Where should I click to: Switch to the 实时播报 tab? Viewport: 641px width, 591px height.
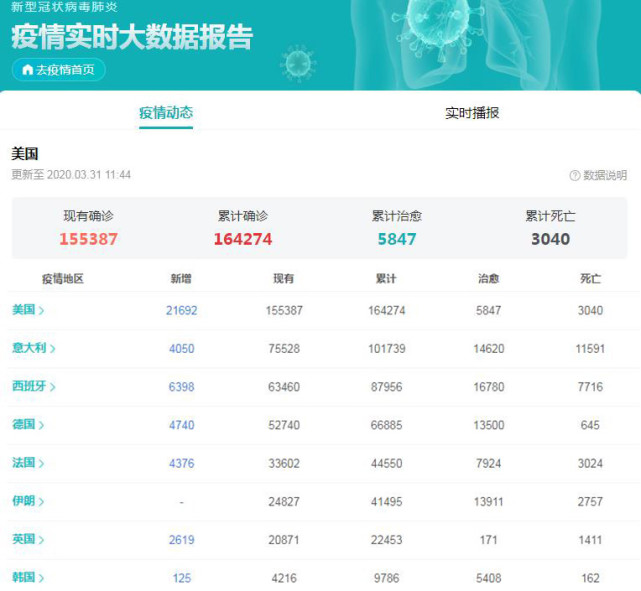[x=472, y=113]
